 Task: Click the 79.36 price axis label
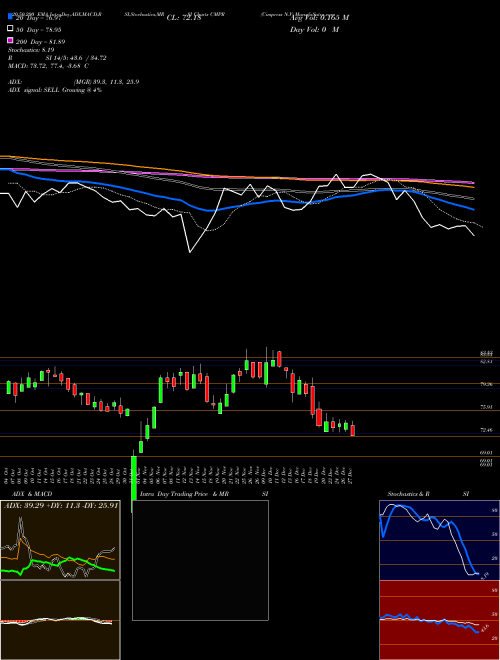pos(486,384)
